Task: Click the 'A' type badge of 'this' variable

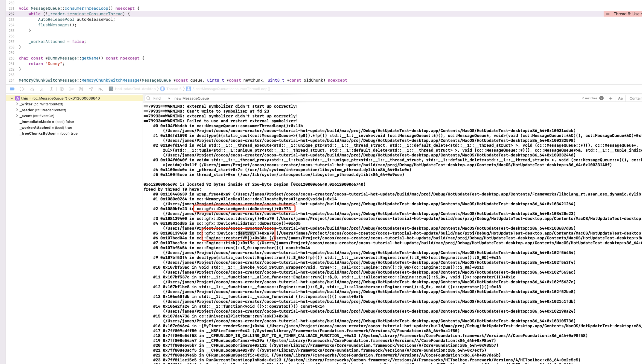Action: (x=18, y=98)
